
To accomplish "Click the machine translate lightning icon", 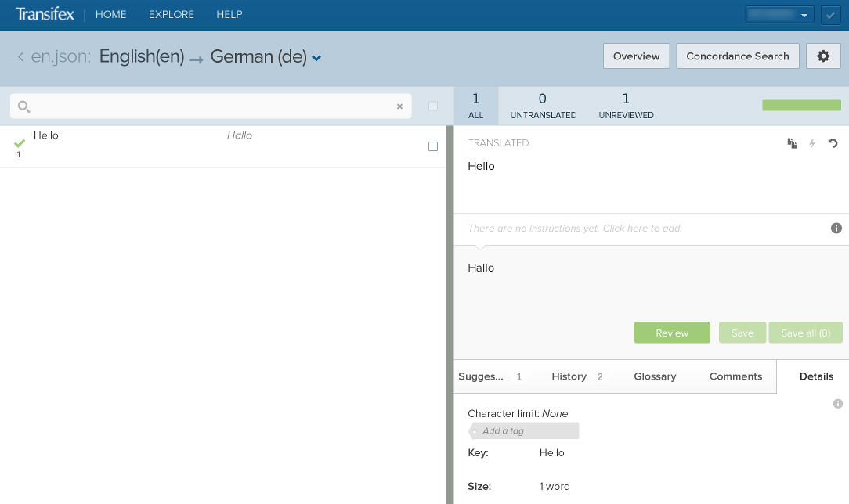I will pos(812,143).
